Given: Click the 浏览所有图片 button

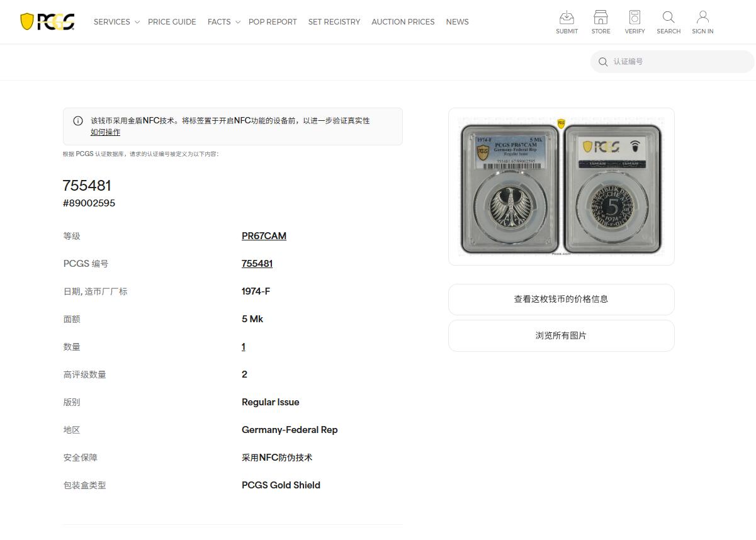Looking at the screenshot, I should tap(561, 335).
